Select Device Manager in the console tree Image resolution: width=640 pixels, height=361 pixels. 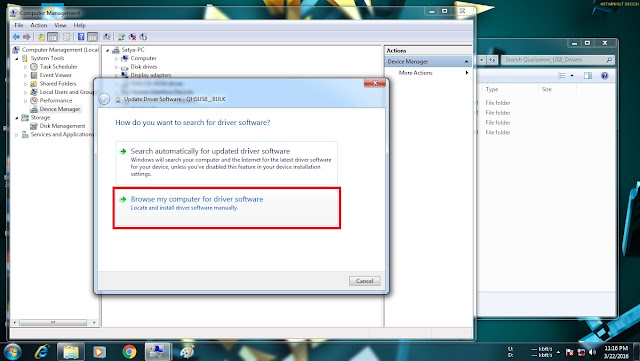click(x=60, y=109)
